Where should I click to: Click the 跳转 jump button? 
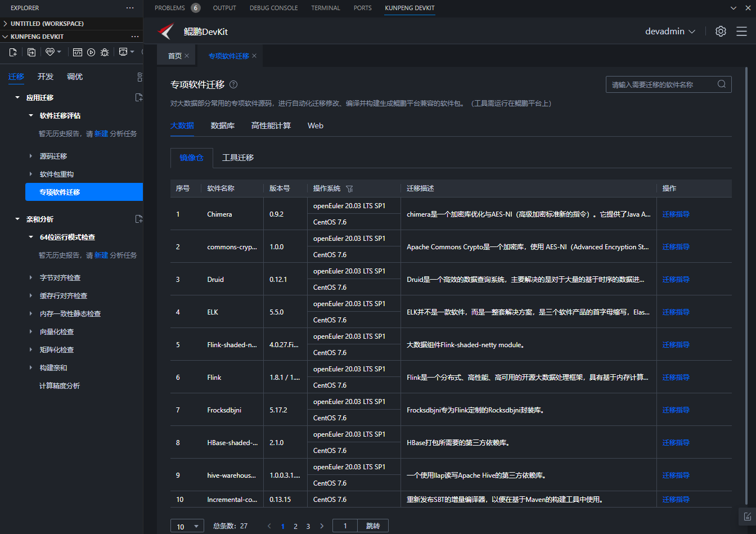click(373, 526)
